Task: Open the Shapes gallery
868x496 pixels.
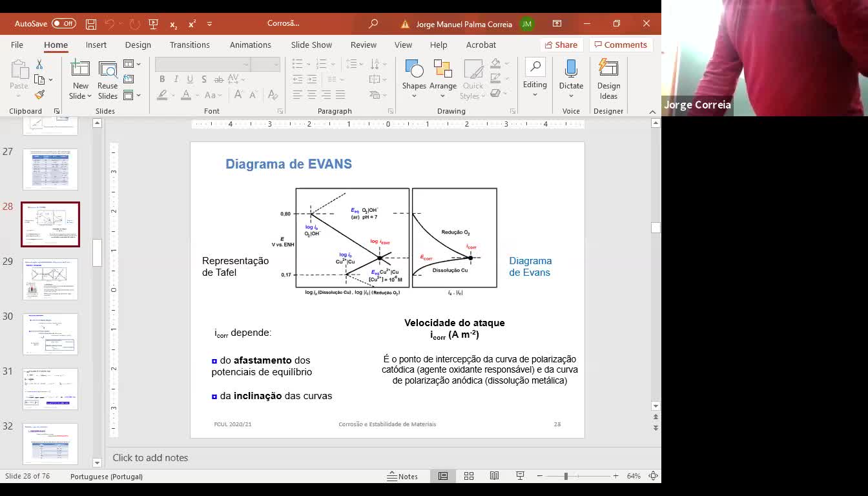Action: pyautogui.click(x=414, y=75)
